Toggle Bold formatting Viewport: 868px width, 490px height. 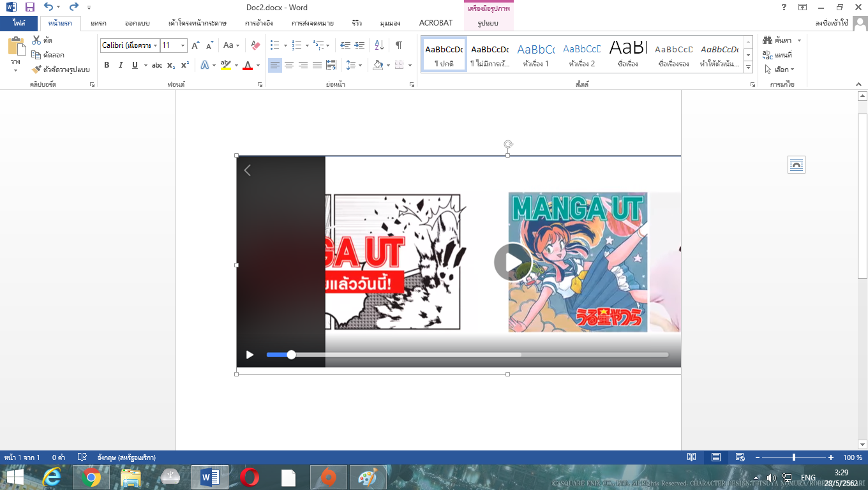(x=107, y=65)
